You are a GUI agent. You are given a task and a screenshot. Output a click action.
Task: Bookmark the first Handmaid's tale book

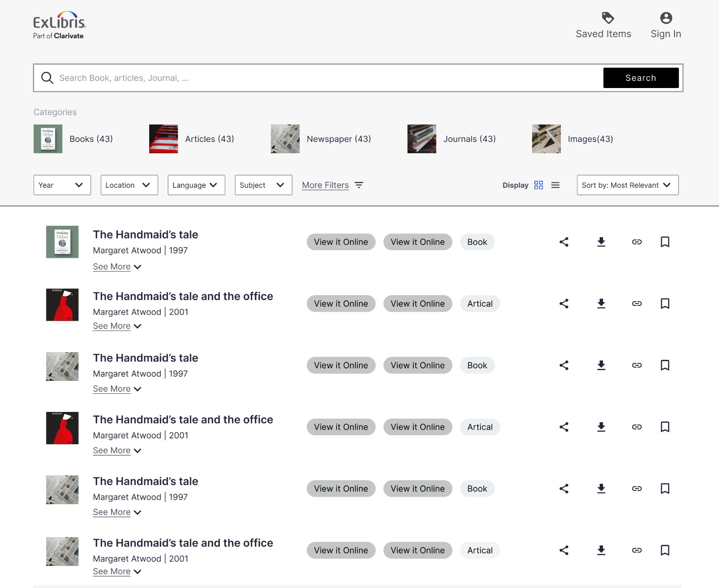[665, 242]
